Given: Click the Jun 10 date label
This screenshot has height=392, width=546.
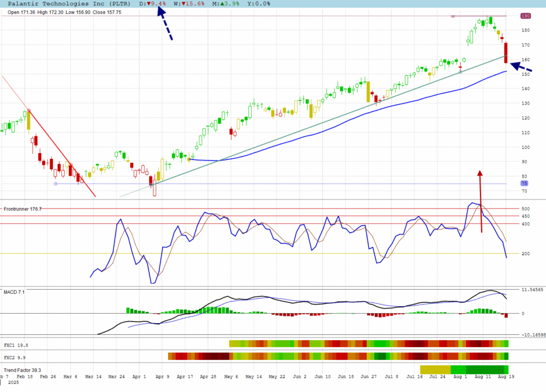Looking at the screenshot, I should pyautogui.click(x=323, y=377).
